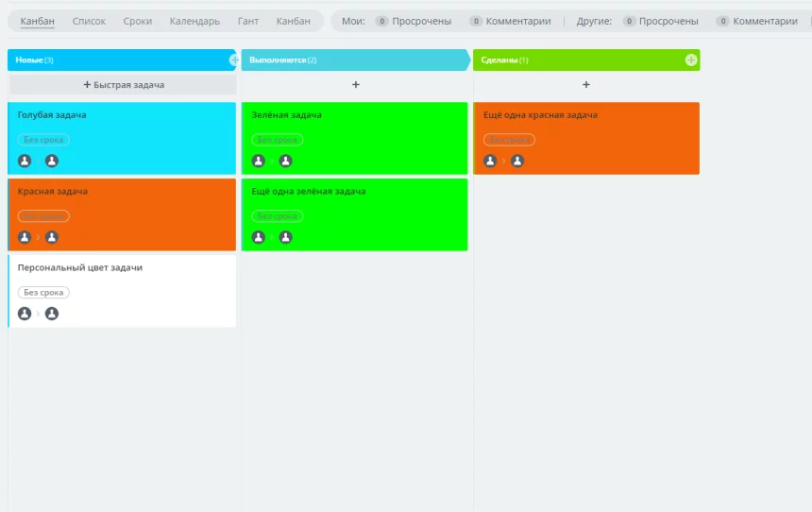
Task: Open Без срока deadline on Зелёная задача
Action: pos(278,140)
